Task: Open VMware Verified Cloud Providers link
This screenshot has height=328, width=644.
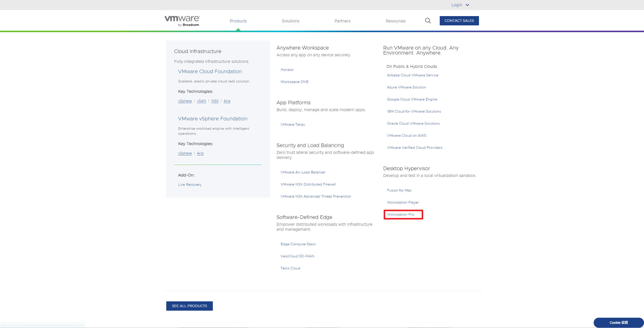Action: click(x=415, y=148)
